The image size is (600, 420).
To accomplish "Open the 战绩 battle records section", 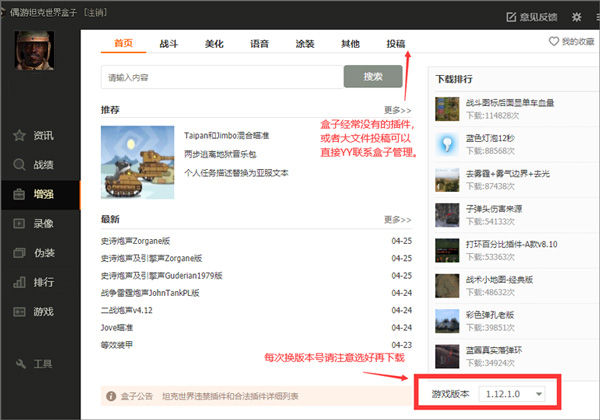I will (36, 164).
